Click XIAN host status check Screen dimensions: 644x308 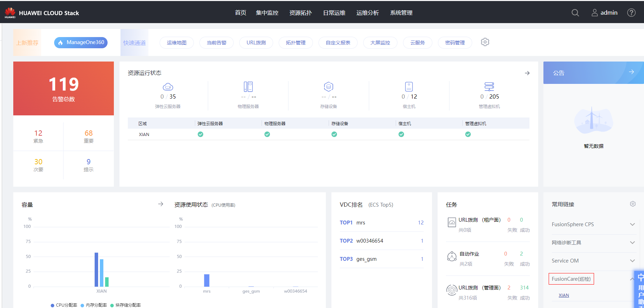tap(401, 134)
